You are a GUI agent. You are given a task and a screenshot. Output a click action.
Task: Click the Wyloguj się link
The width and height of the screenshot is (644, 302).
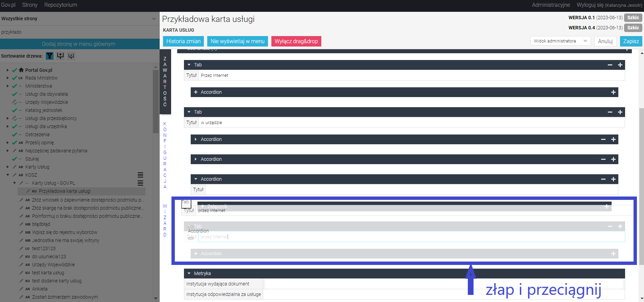609,5
